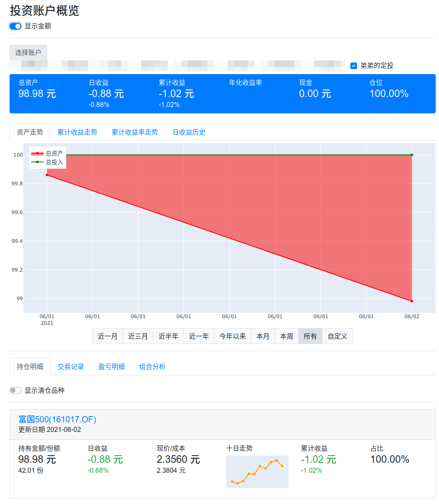Open the 累计收益率走势 tab

(x=135, y=132)
